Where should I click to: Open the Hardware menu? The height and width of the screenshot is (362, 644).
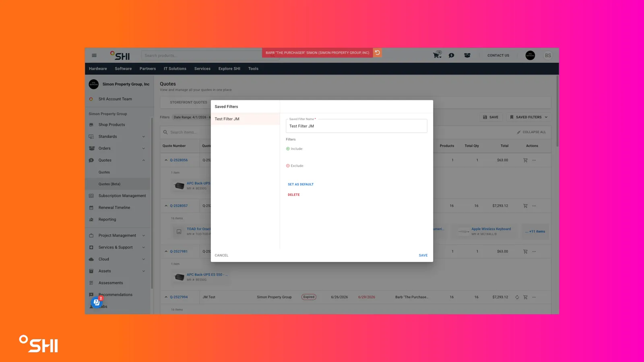[98, 69]
